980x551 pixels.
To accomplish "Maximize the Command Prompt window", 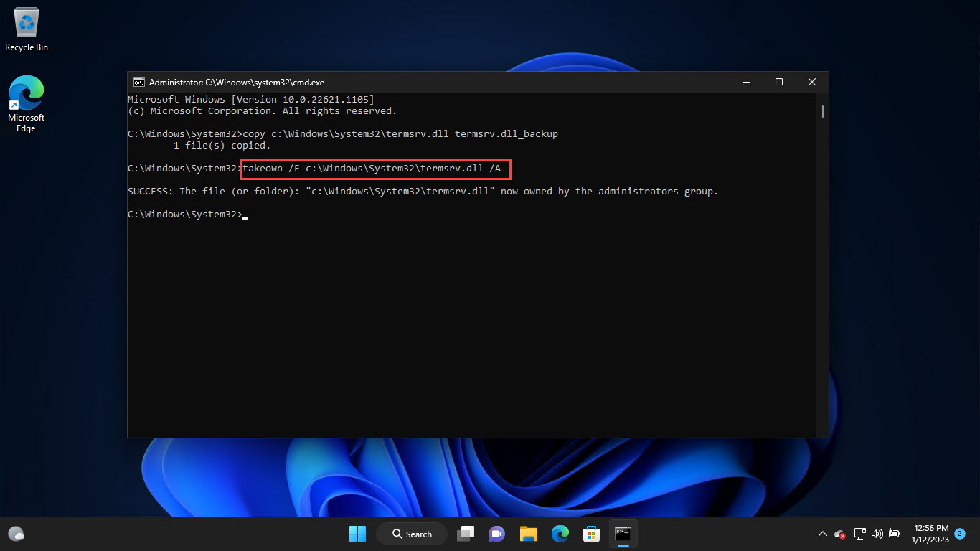I will point(779,83).
